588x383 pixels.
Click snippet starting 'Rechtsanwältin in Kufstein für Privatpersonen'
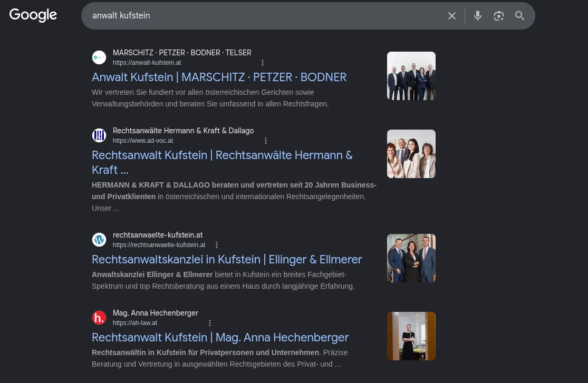(220, 358)
